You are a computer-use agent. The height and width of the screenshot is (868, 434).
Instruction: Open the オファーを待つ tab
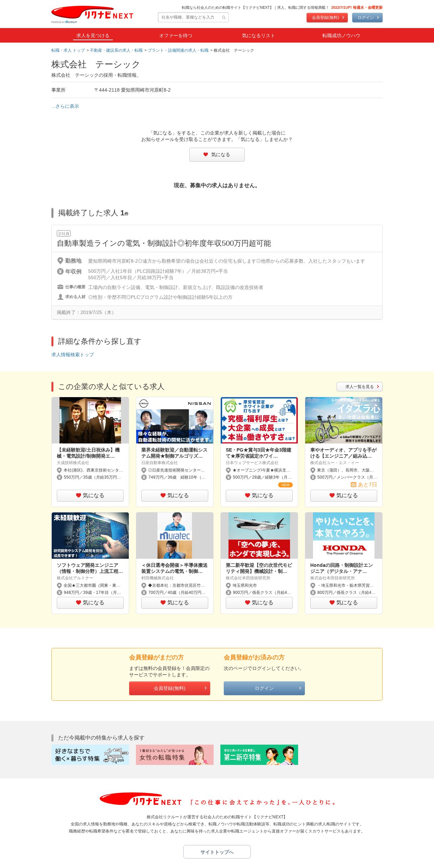click(175, 35)
